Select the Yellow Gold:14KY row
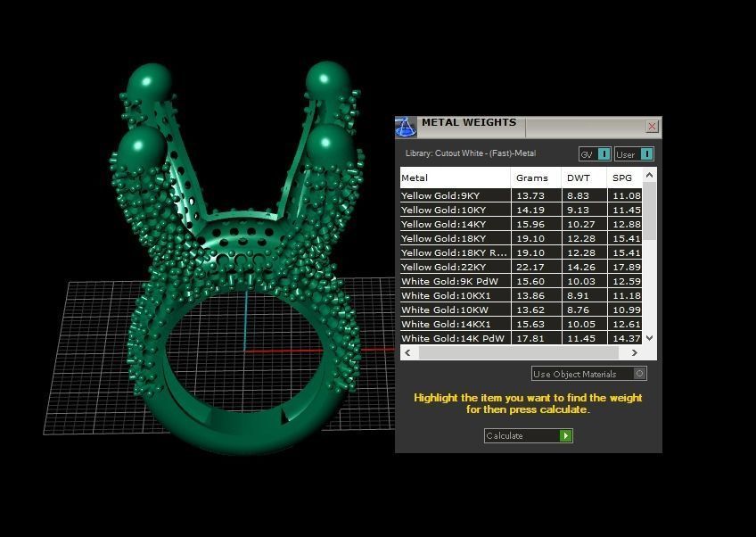756x537 pixels. (521, 224)
